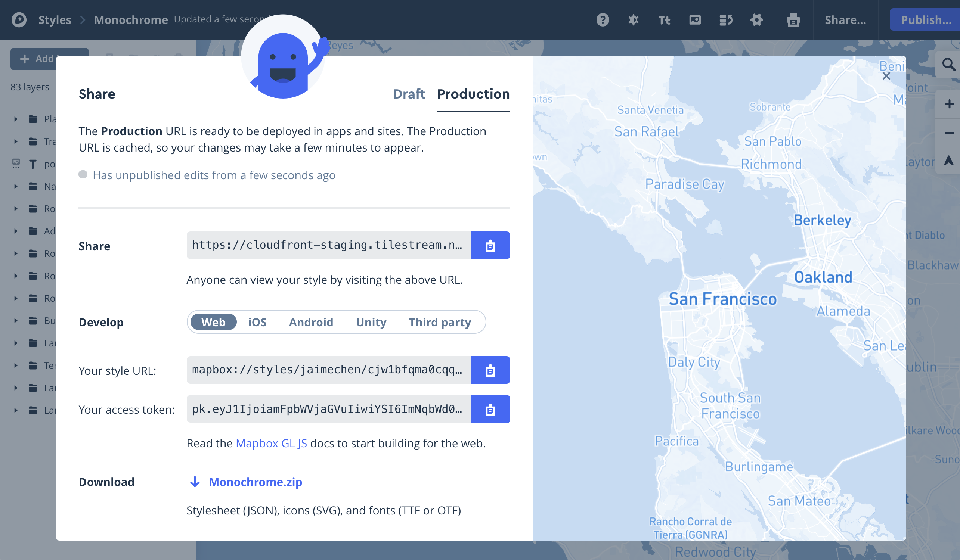Screen dimensions: 960x560
Task: Click the help question mark icon
Action: 603,20
